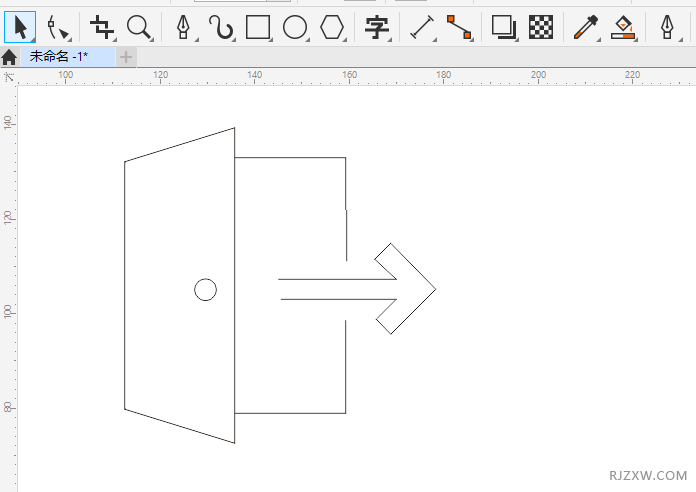Select the Drop Shadow tool
The width and height of the screenshot is (696, 492).
tap(504, 27)
